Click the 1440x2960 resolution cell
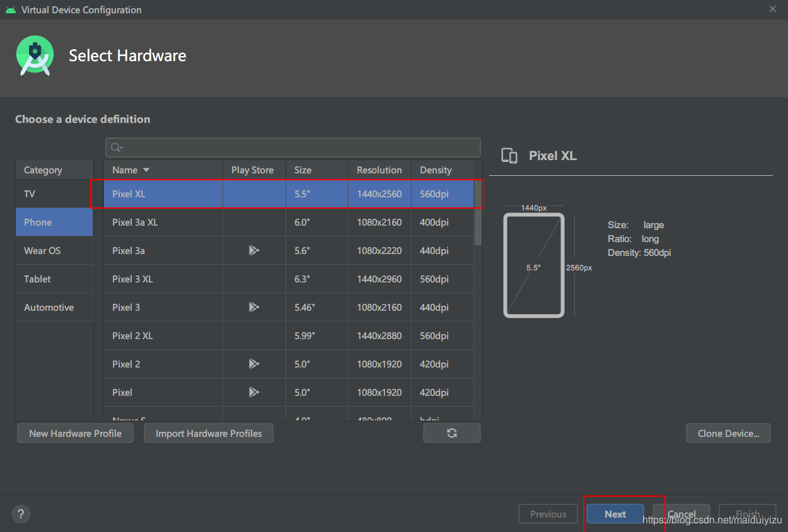The height and width of the screenshot is (532, 788). [380, 279]
